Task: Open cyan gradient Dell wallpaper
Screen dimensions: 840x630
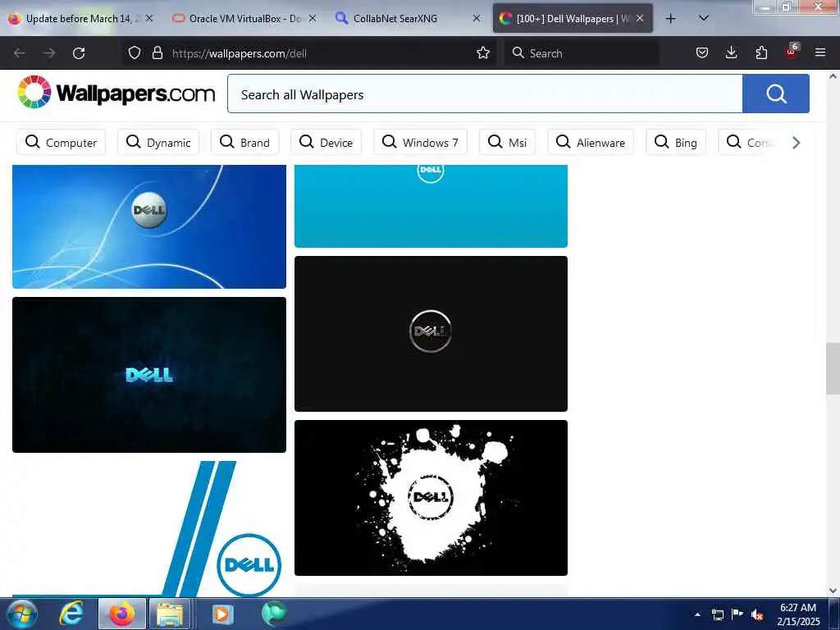Action: (x=431, y=206)
